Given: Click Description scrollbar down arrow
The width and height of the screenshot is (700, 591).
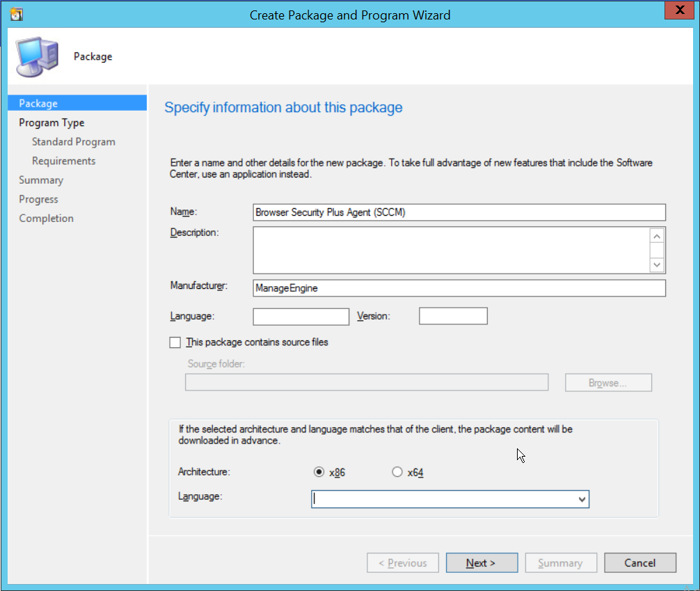Looking at the screenshot, I should (657, 265).
